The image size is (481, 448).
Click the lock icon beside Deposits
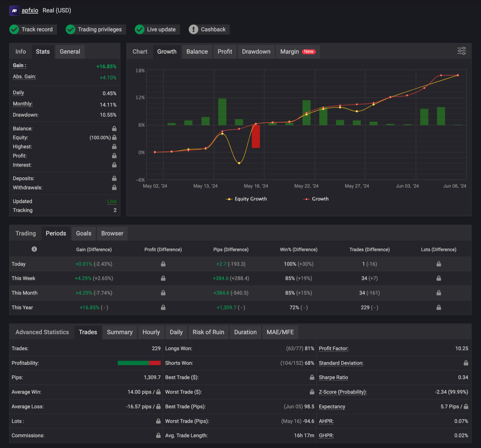point(114,178)
